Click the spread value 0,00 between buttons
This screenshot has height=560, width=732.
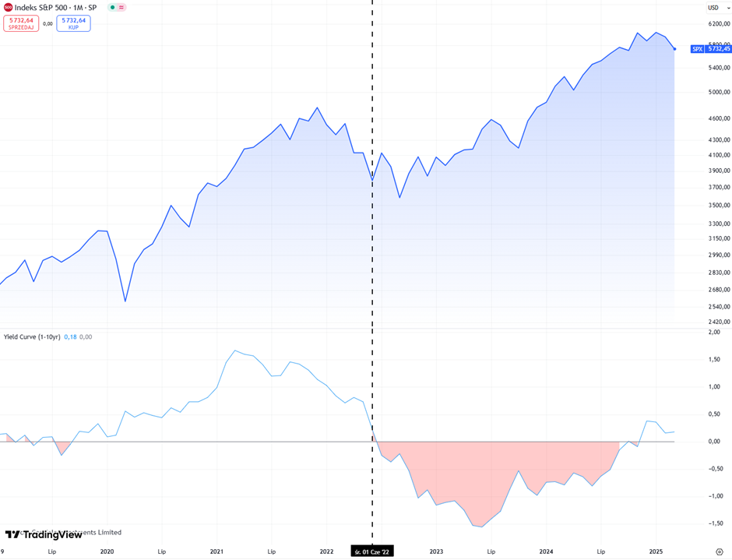pos(48,23)
